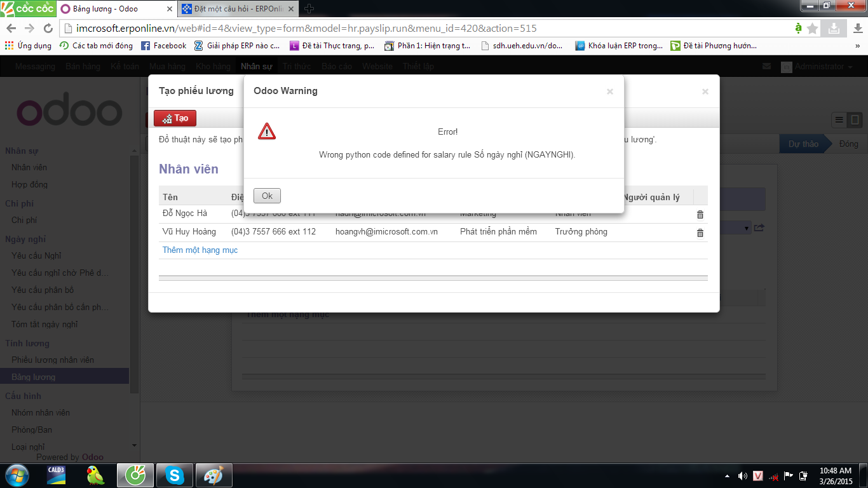
Task: Select the Vũ Huy Hoàng name cell
Action: [x=189, y=232]
